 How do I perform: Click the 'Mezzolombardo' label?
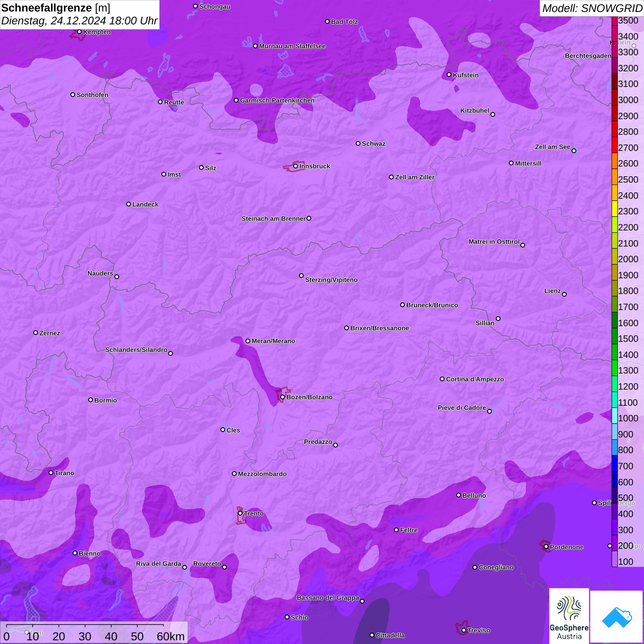(262, 474)
